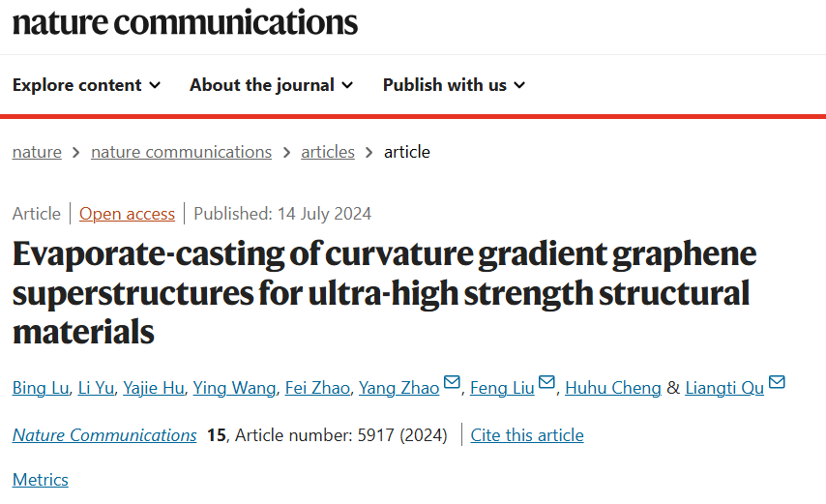
Task: View author Yajie Hu's information
Action: point(153,388)
